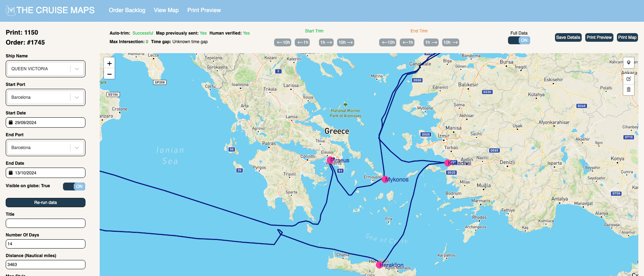The width and height of the screenshot is (644, 276).
Task: Shift Start Trim back 10 hours
Action: pyautogui.click(x=283, y=42)
